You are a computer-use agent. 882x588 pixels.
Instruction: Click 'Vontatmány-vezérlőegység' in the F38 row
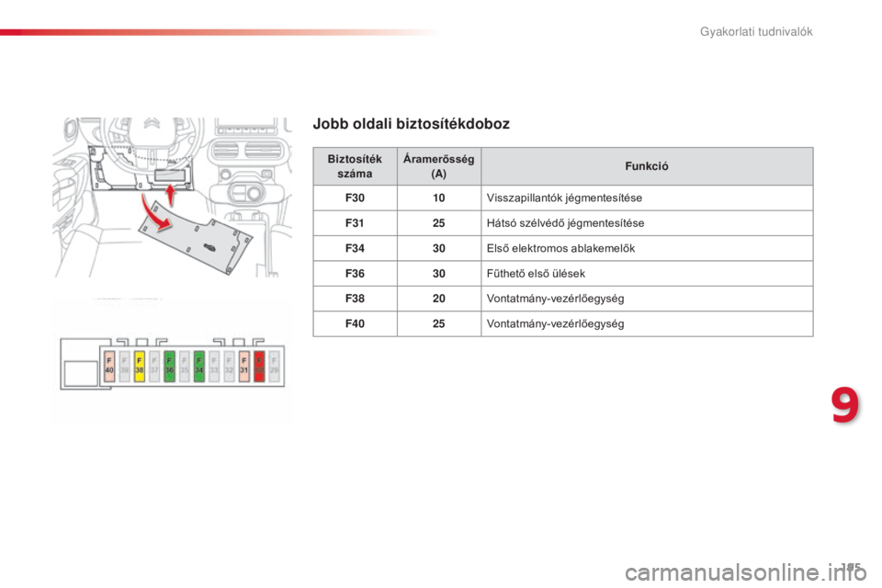(x=555, y=299)
